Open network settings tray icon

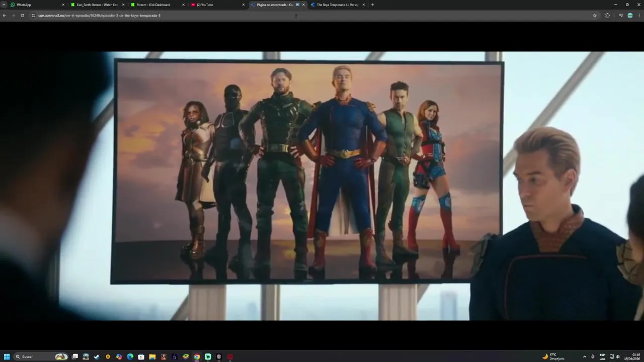(x=612, y=356)
